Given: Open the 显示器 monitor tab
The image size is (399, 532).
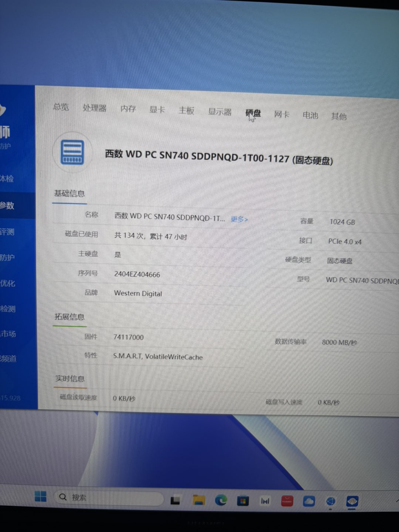Looking at the screenshot, I should [x=220, y=112].
